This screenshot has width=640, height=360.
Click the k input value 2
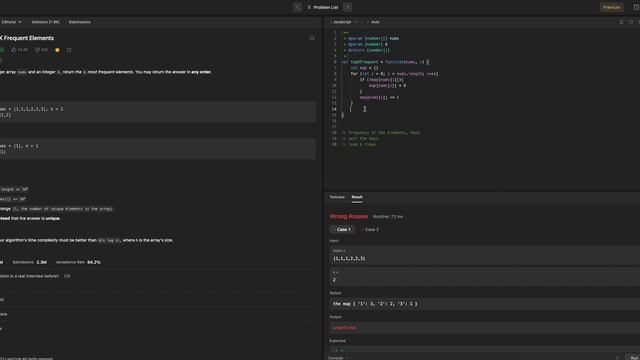pyautogui.click(x=334, y=280)
